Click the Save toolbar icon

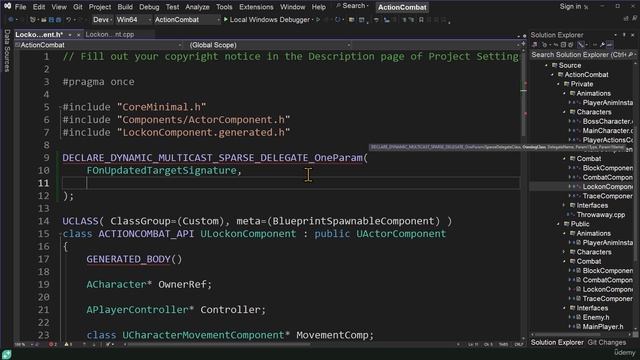coord(51,20)
